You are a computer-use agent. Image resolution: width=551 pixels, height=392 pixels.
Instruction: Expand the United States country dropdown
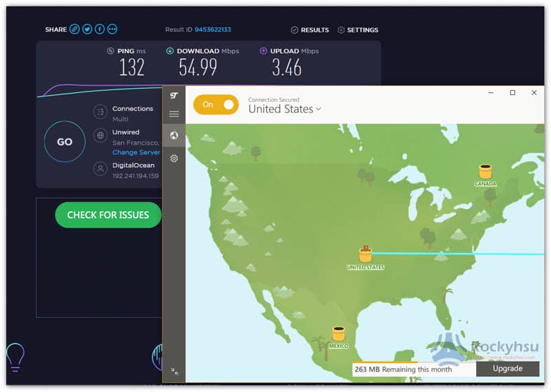click(x=284, y=109)
